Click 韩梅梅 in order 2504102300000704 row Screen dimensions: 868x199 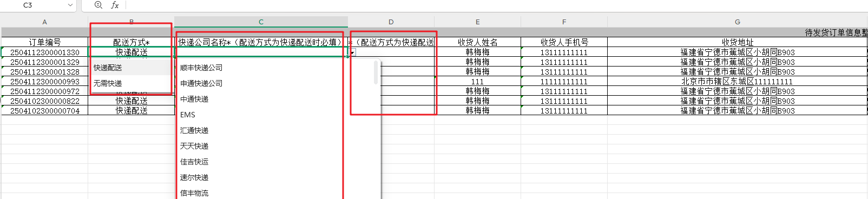tap(477, 111)
